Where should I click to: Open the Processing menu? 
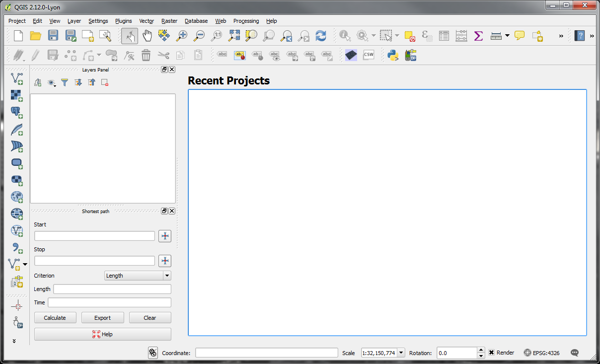point(246,21)
